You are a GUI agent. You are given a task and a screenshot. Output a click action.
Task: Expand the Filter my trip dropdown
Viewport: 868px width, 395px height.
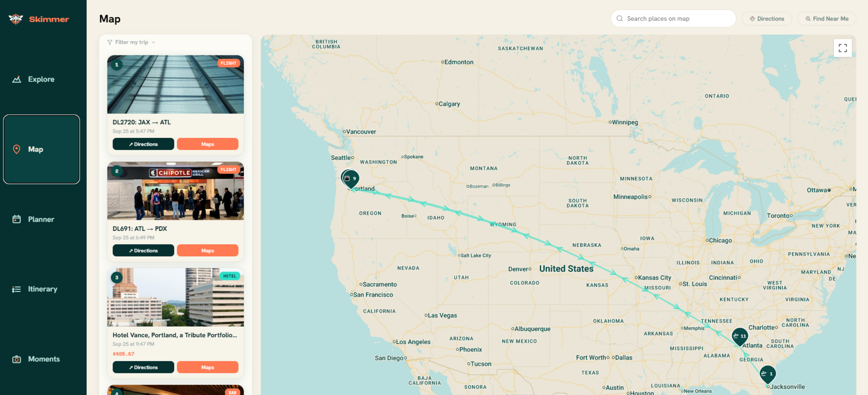[x=131, y=42]
